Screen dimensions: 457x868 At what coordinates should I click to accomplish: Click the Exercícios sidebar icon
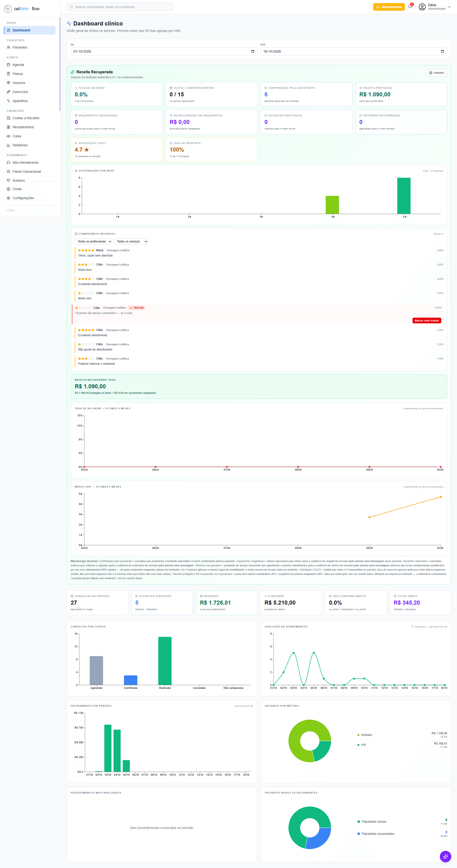click(x=8, y=92)
